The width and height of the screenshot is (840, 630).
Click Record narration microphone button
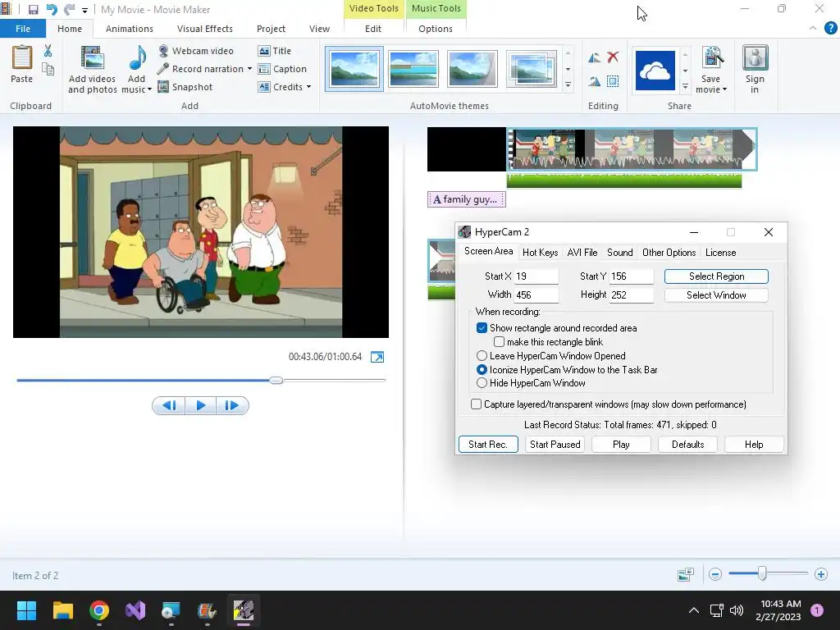click(x=200, y=69)
